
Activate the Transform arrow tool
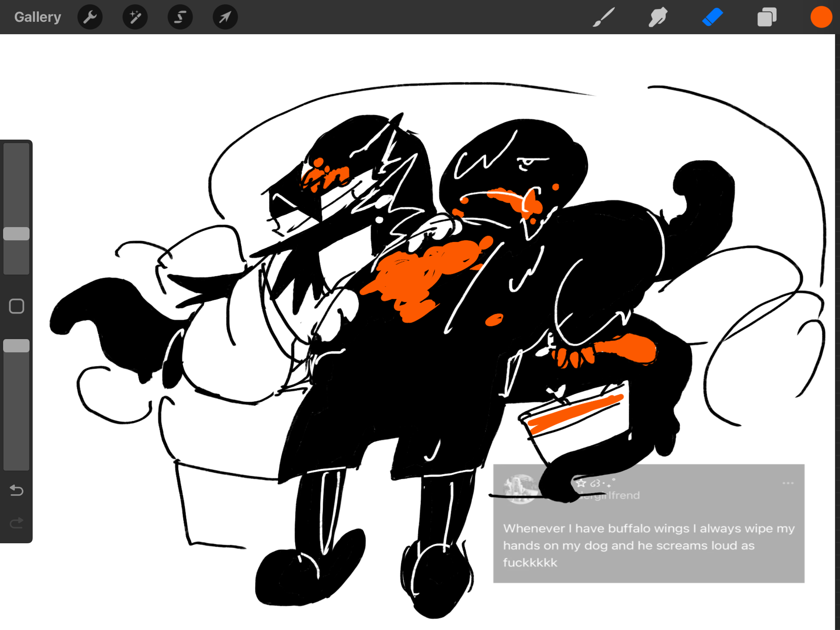pyautogui.click(x=225, y=17)
